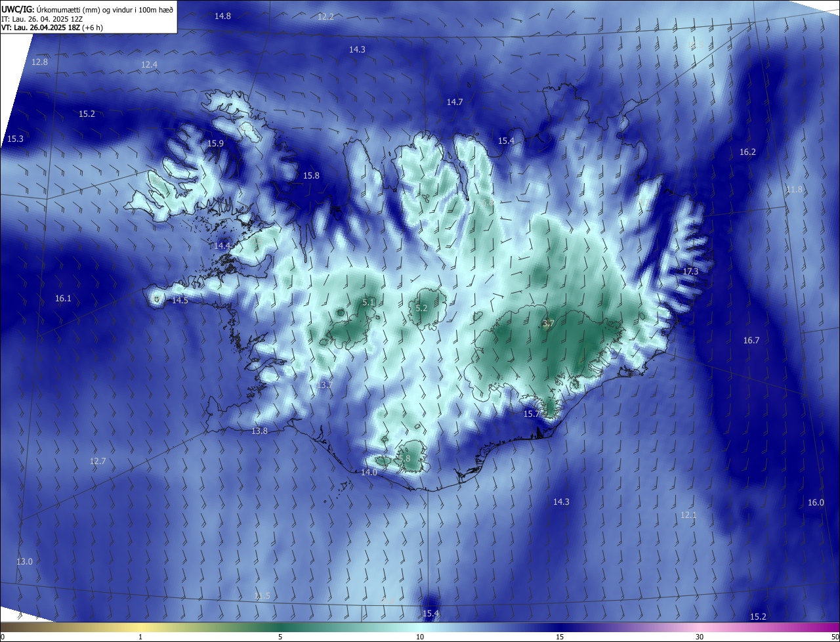Image resolution: width=840 pixels, height=642 pixels.
Task: Select the 12.4 value label
Action: tap(149, 64)
